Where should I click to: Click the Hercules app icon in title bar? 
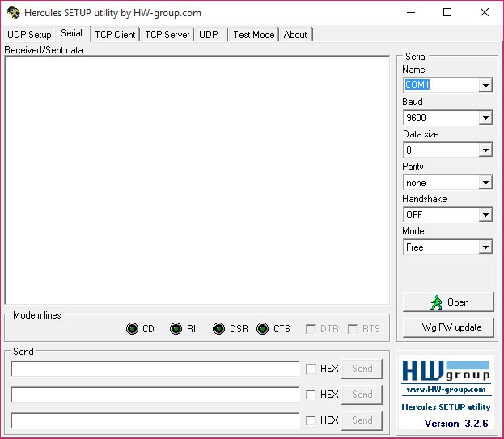[13, 12]
